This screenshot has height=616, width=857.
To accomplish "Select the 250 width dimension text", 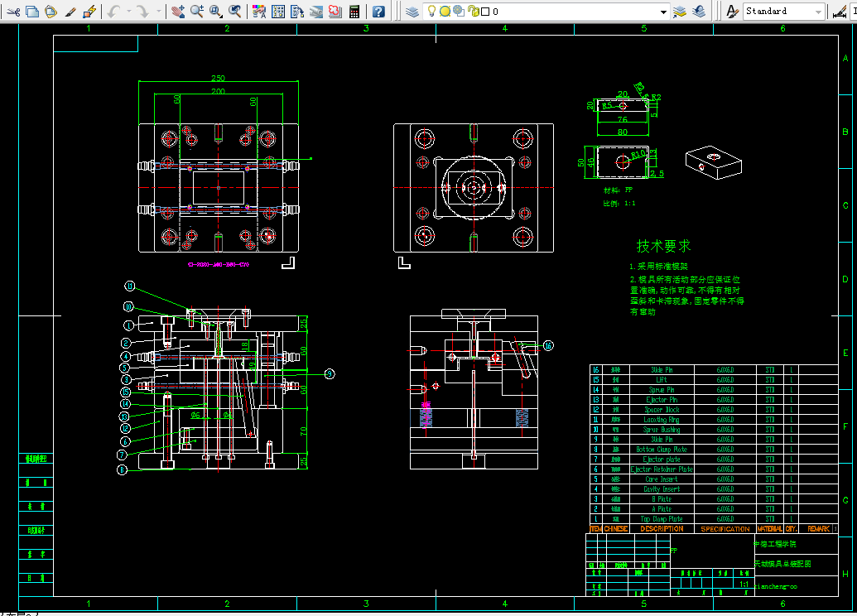I will pos(218,78).
